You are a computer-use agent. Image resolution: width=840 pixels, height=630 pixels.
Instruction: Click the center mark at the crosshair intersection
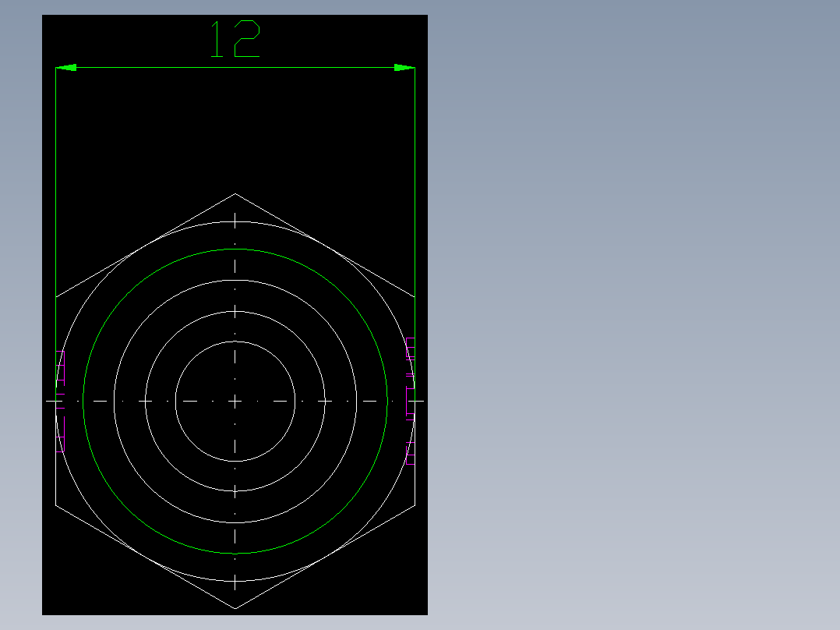click(x=235, y=401)
